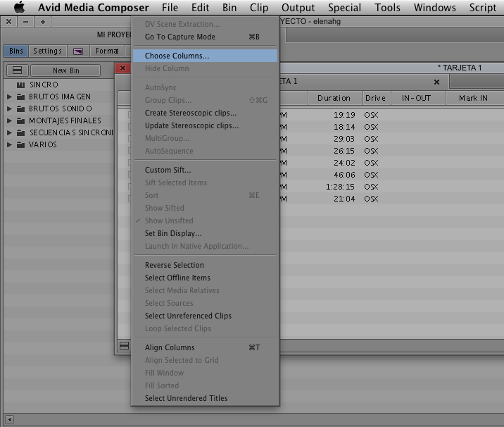Select Create Stereoscopic clips...

pos(205,113)
